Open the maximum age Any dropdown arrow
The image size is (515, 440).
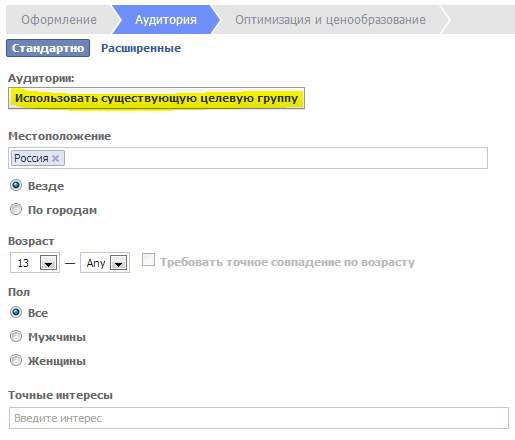[118, 263]
